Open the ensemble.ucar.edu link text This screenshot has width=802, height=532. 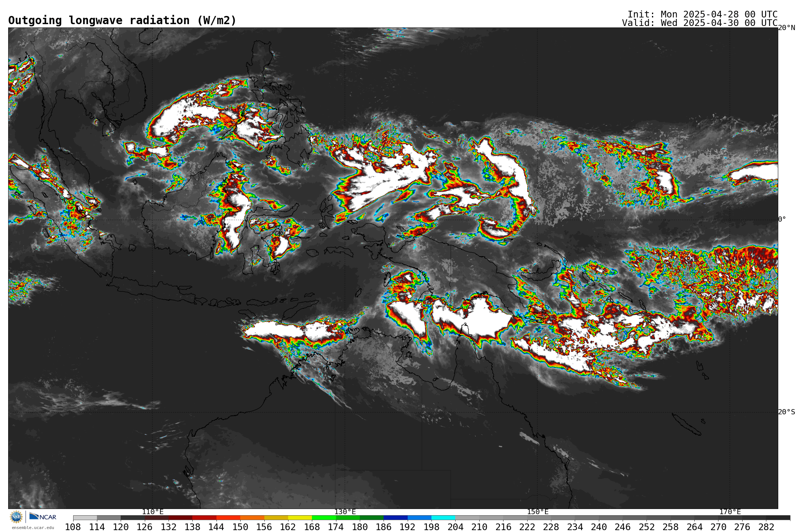point(33,528)
